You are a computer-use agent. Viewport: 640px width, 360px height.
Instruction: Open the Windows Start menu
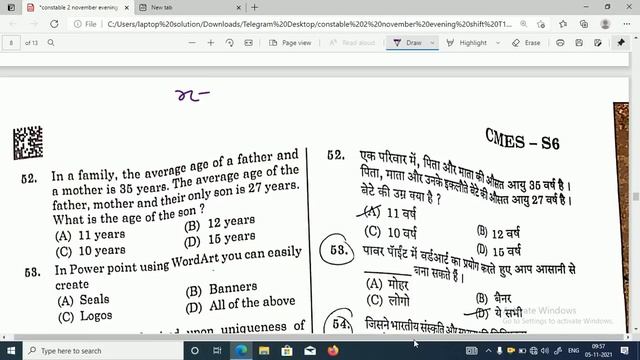coord(11,351)
